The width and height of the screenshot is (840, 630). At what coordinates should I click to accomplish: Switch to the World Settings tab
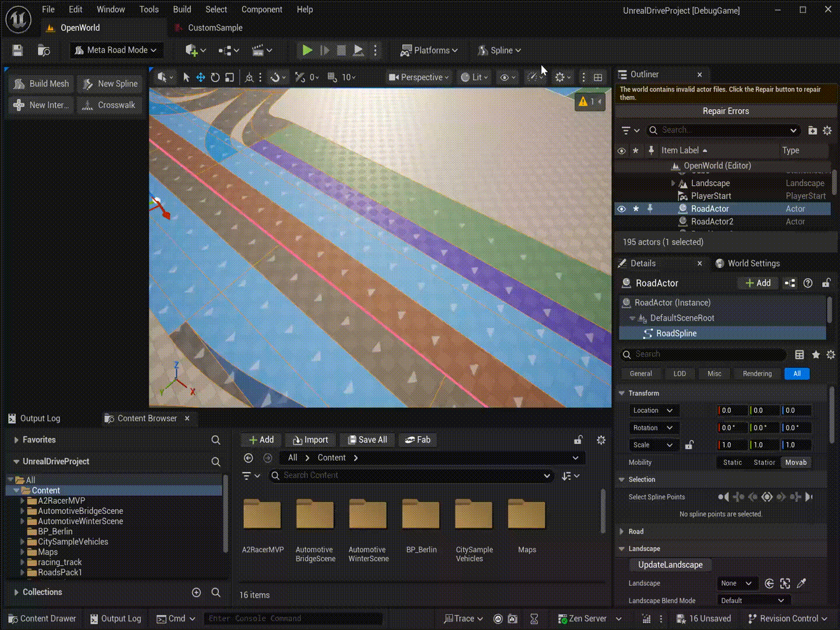(x=748, y=264)
